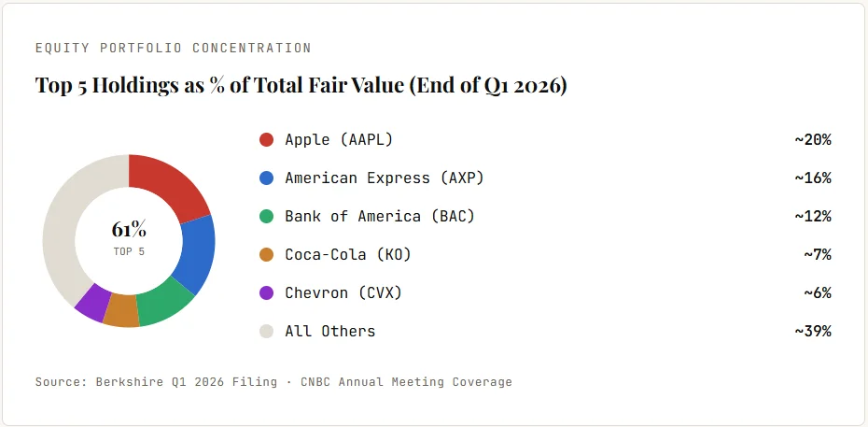The height and width of the screenshot is (427, 868).
Task: Select the orange Coca-Cola donut segment
Action: click(x=121, y=311)
